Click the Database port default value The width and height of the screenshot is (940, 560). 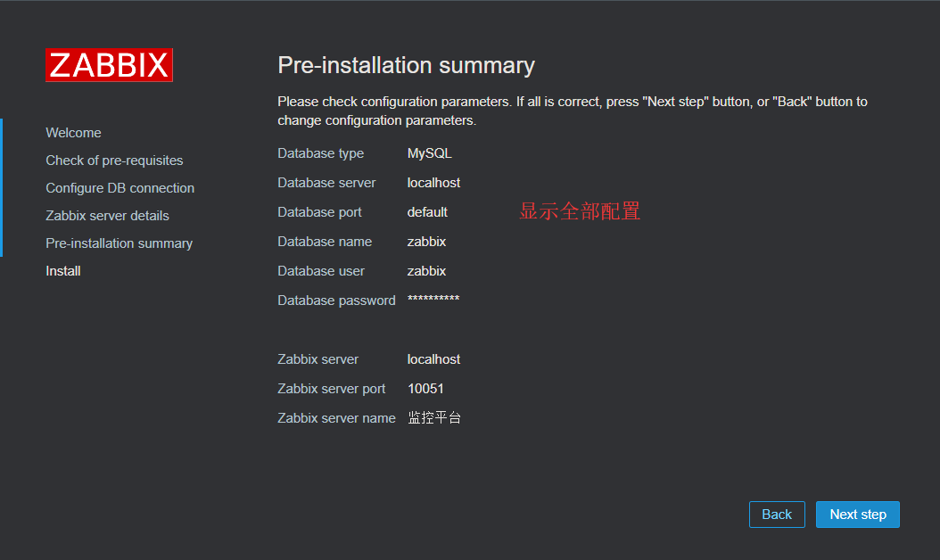click(427, 212)
